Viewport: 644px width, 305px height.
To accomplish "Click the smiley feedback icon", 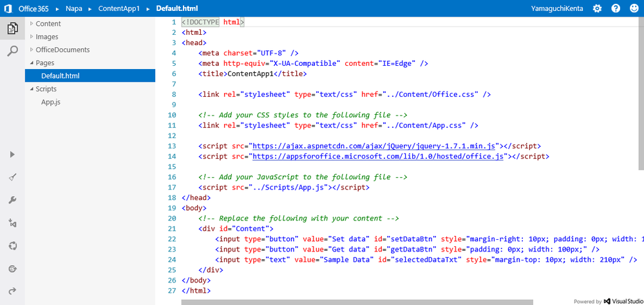I will 634,8.
